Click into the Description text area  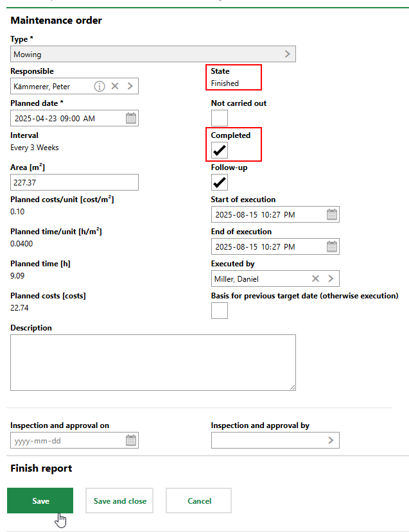tap(153, 362)
